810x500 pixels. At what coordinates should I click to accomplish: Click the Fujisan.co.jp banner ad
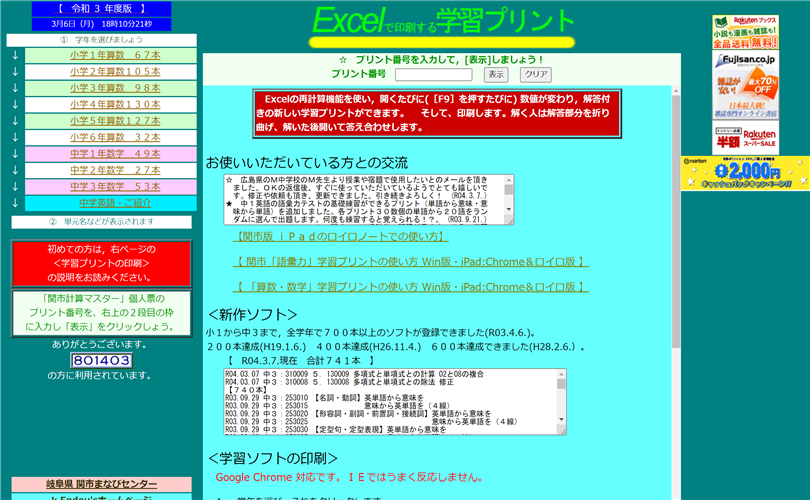pyautogui.click(x=745, y=86)
